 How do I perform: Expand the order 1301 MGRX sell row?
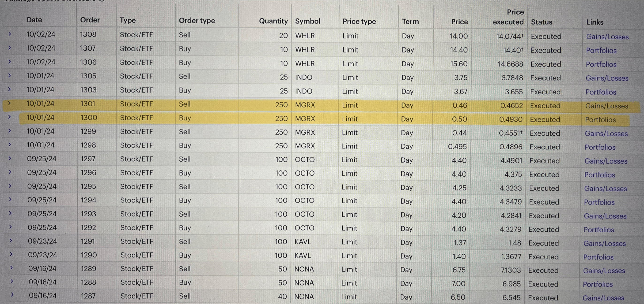tap(10, 103)
